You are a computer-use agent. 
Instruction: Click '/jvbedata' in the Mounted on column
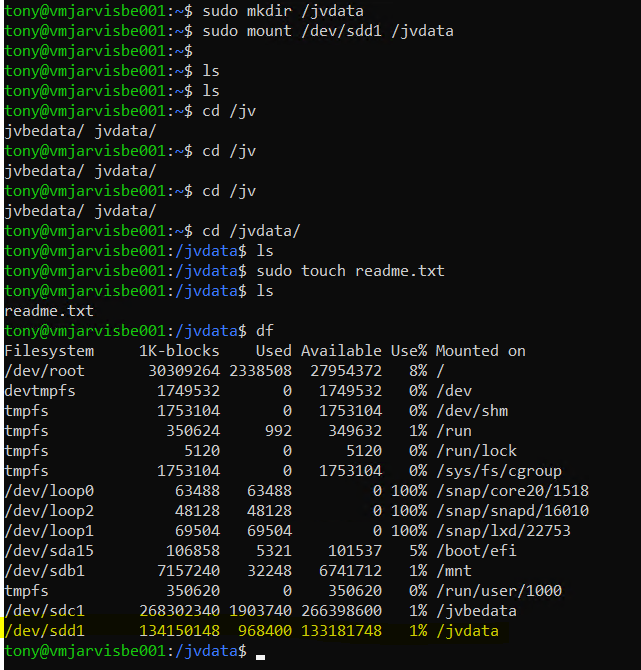[476, 611]
